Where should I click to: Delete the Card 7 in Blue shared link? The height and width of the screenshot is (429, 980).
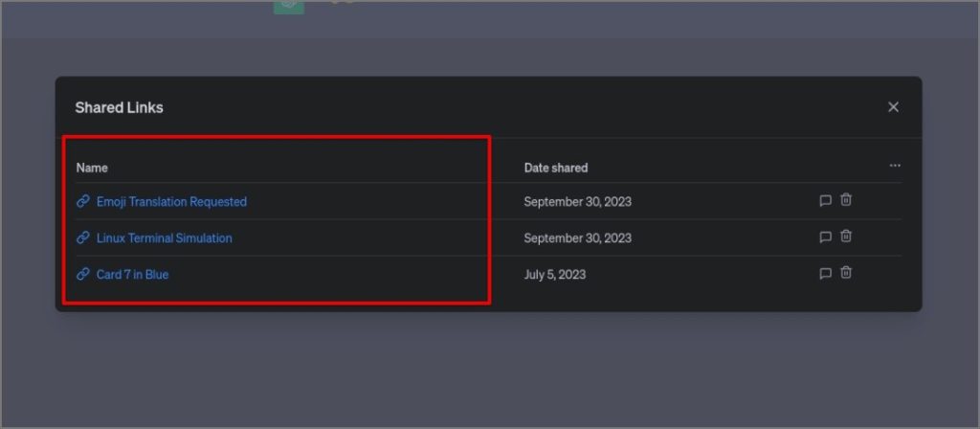click(846, 272)
